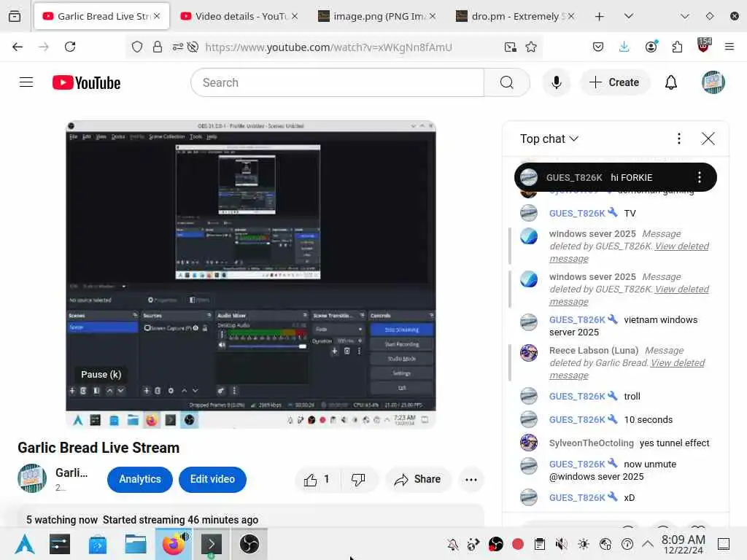Open the Firefox account icon

[x=651, y=47]
